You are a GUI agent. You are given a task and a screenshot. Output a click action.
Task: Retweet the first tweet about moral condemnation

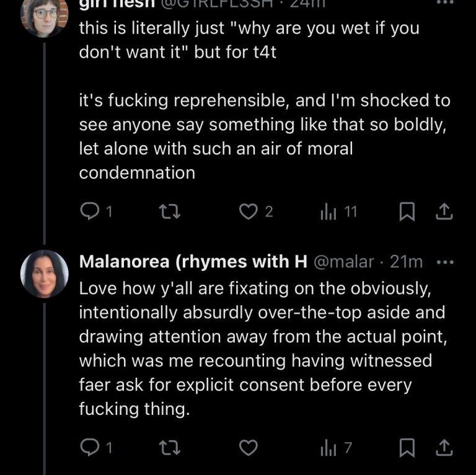(x=168, y=212)
